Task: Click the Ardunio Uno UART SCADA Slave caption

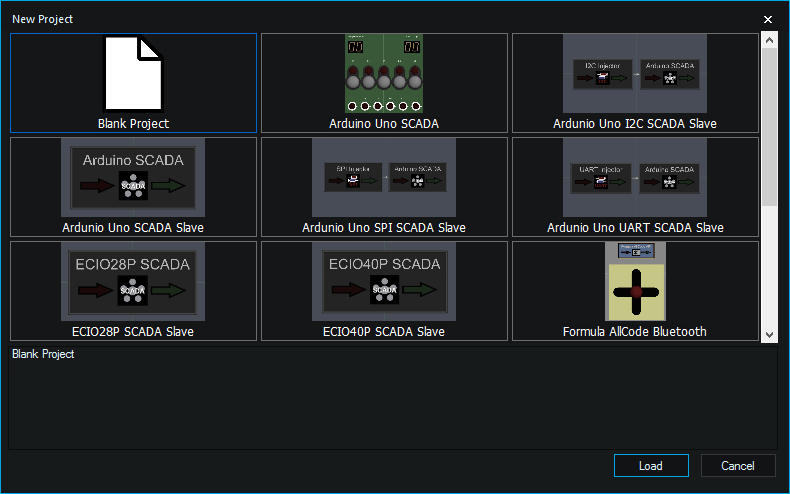Action: pyautogui.click(x=635, y=228)
